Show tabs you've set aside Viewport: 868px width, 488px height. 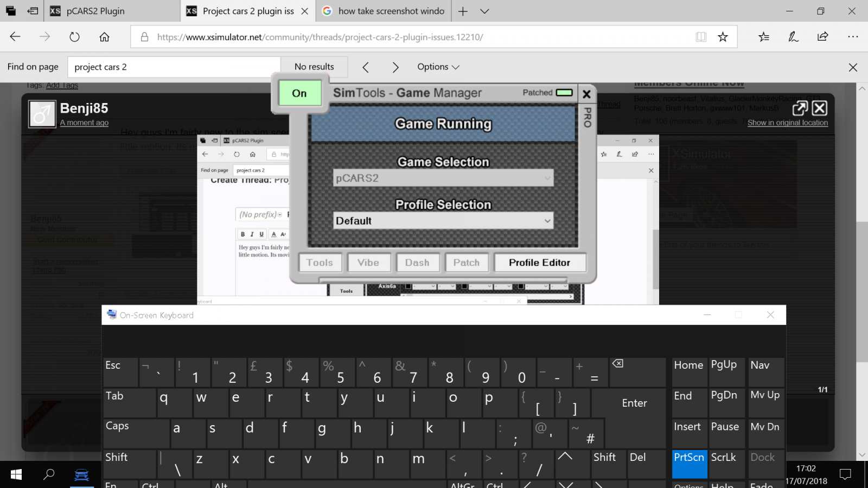11,11
